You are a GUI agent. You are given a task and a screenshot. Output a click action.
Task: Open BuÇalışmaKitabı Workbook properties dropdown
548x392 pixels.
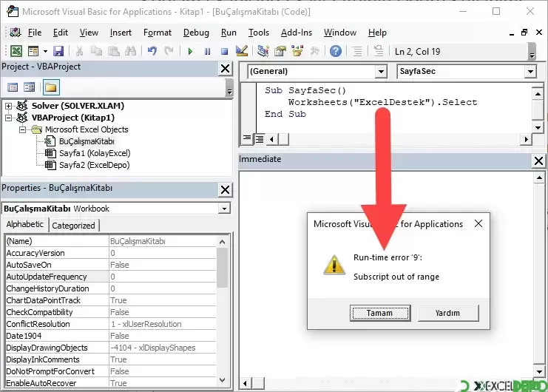pyautogui.click(x=224, y=209)
